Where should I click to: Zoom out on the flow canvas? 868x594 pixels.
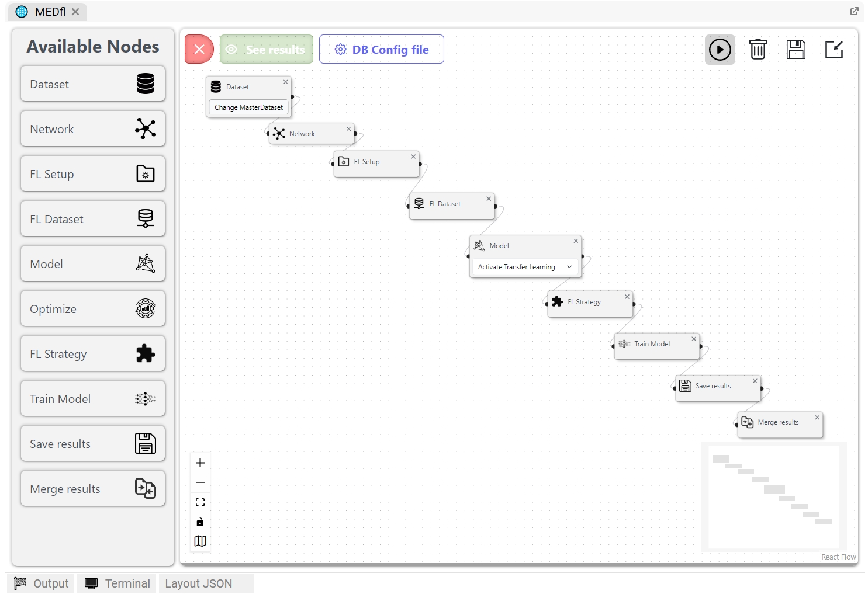click(x=200, y=482)
